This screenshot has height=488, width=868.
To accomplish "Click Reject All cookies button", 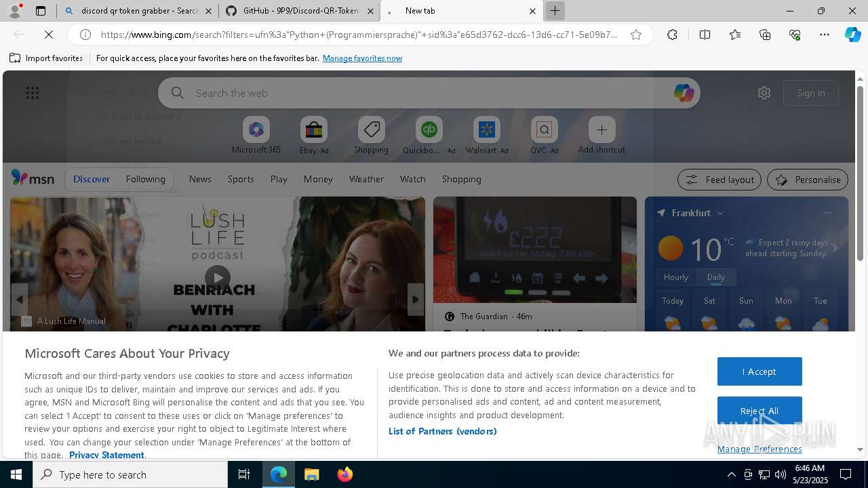I will coord(759,411).
